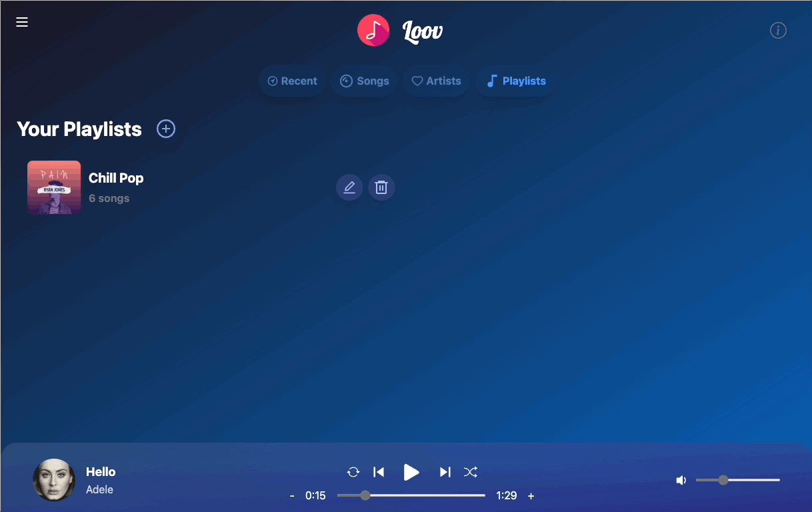The width and height of the screenshot is (812, 512).
Task: Click the plus seek-forward button
Action: click(x=531, y=496)
